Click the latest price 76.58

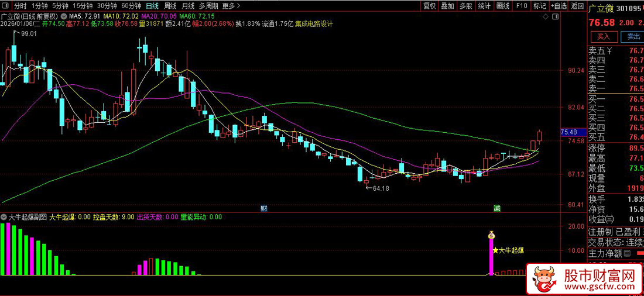(x=603, y=22)
